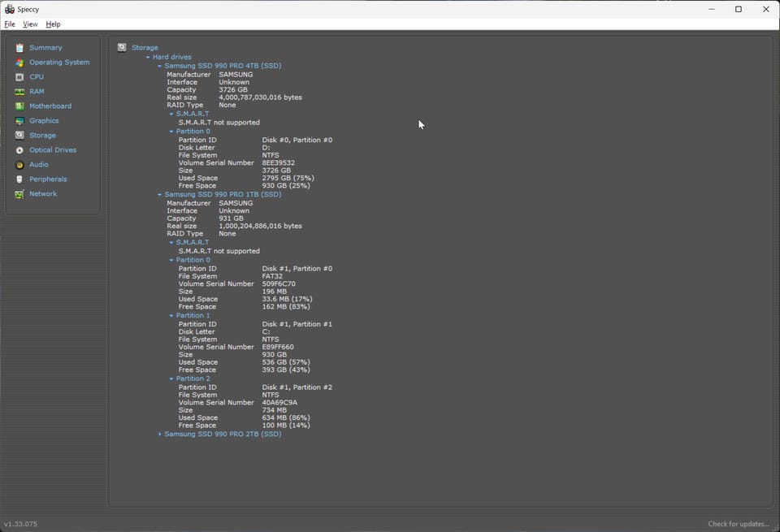This screenshot has width=780, height=532.
Task: Click the Peripherals mouse icon
Action: (x=19, y=179)
